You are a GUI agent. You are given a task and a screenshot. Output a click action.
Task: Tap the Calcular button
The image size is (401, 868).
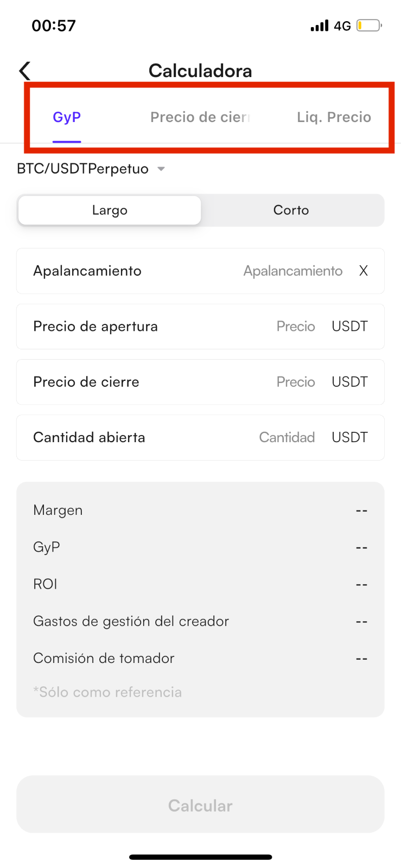tap(200, 805)
